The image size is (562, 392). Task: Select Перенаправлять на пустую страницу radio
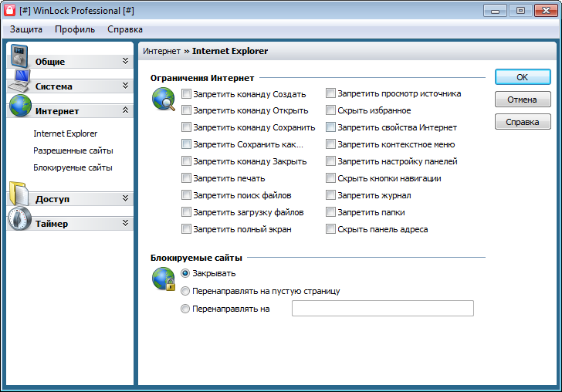click(185, 291)
